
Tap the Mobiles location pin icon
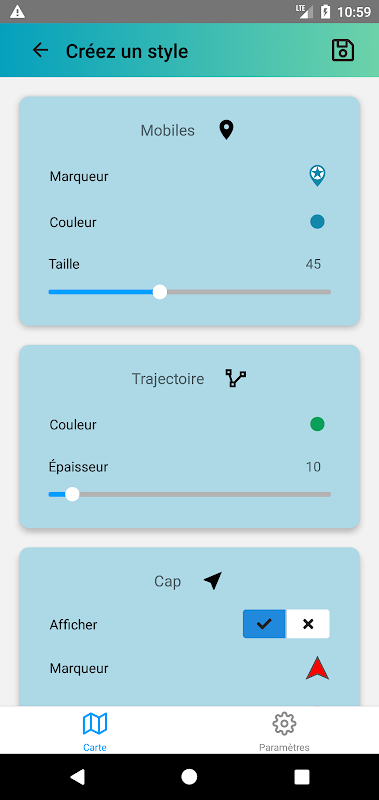[226, 130]
